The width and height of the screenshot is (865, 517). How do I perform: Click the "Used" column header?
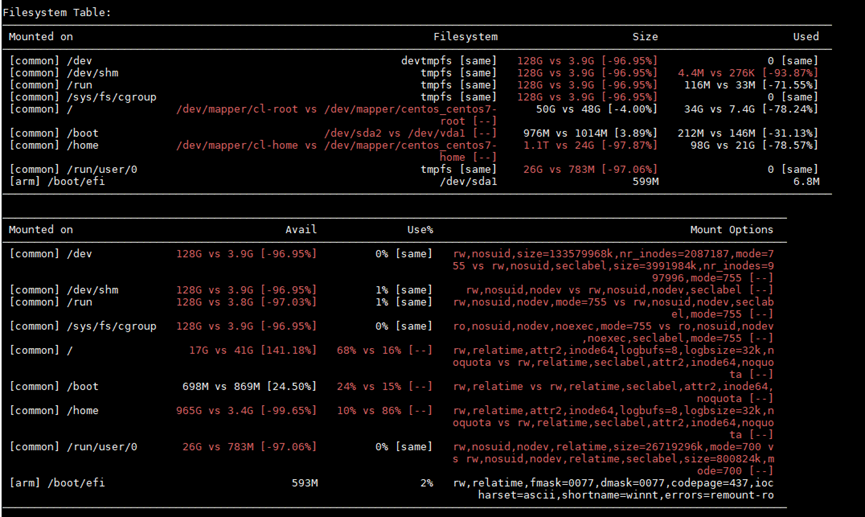pos(806,36)
